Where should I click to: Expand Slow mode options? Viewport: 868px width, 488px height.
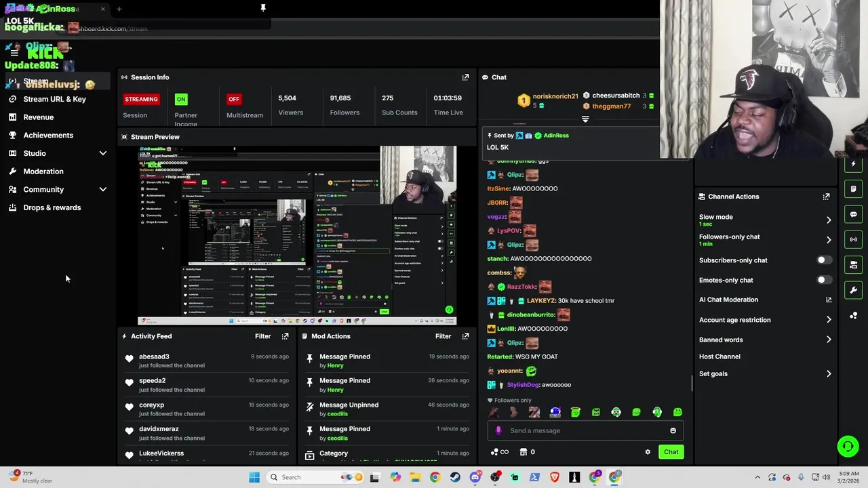pyautogui.click(x=829, y=220)
